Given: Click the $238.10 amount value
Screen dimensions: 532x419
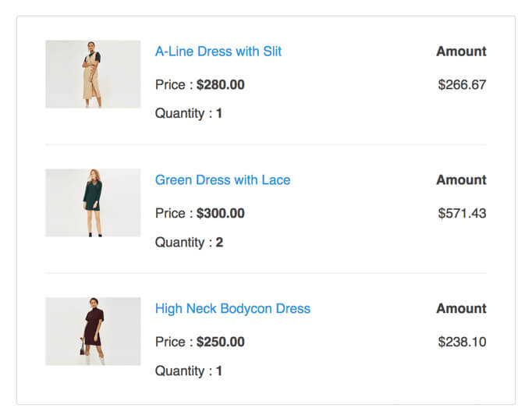Looking at the screenshot, I should click(x=462, y=342).
